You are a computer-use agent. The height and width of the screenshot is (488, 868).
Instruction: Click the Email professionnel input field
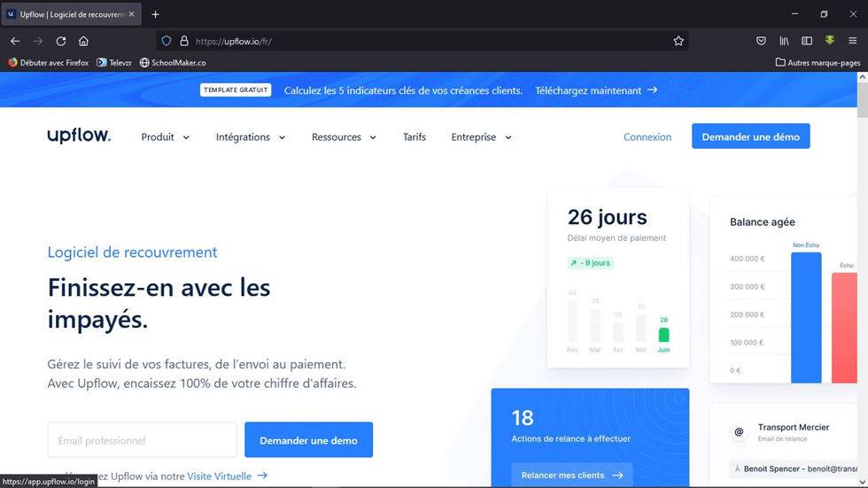pos(142,440)
